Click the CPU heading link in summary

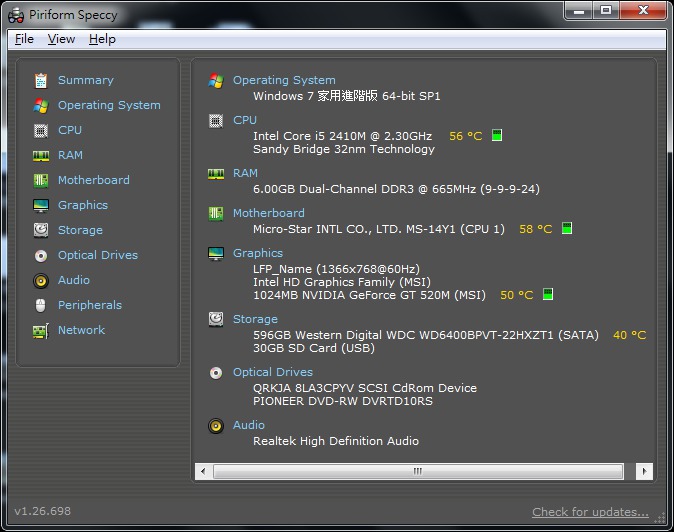click(245, 120)
